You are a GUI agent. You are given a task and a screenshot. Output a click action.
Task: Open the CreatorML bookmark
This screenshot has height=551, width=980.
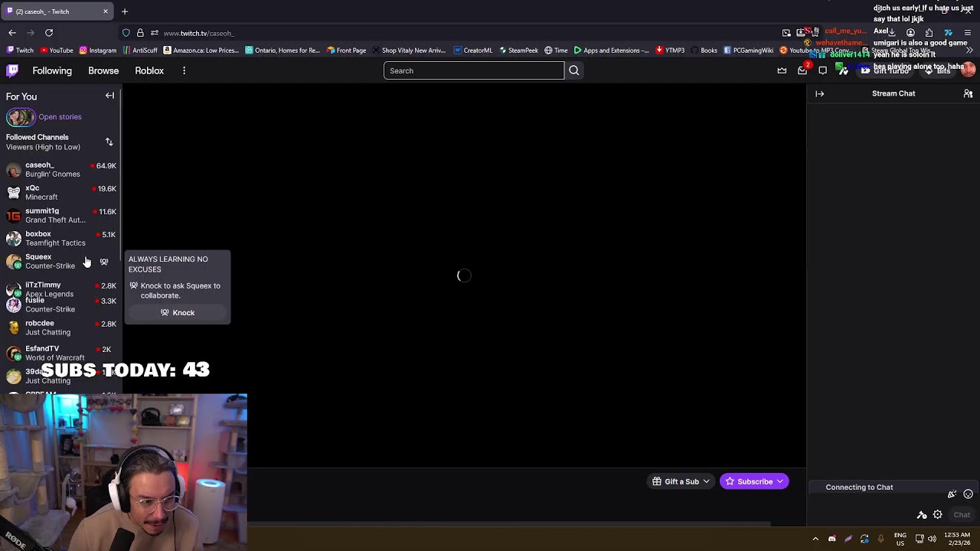click(x=472, y=51)
